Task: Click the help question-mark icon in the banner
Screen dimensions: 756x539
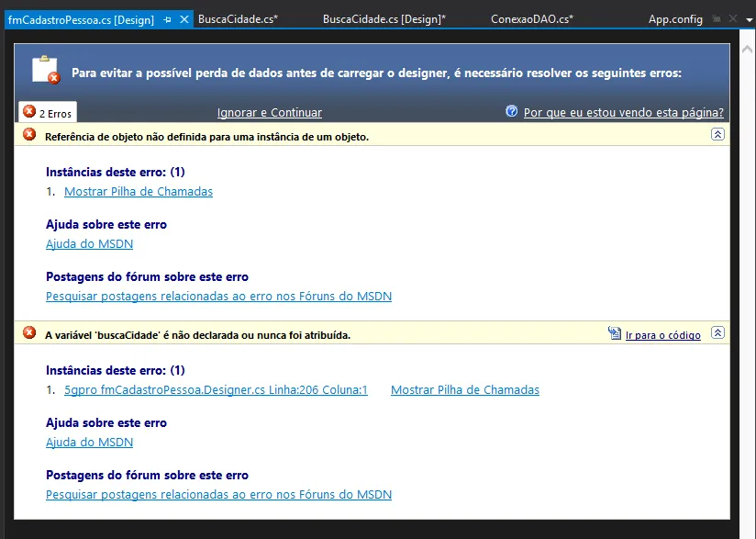Action: [511, 112]
